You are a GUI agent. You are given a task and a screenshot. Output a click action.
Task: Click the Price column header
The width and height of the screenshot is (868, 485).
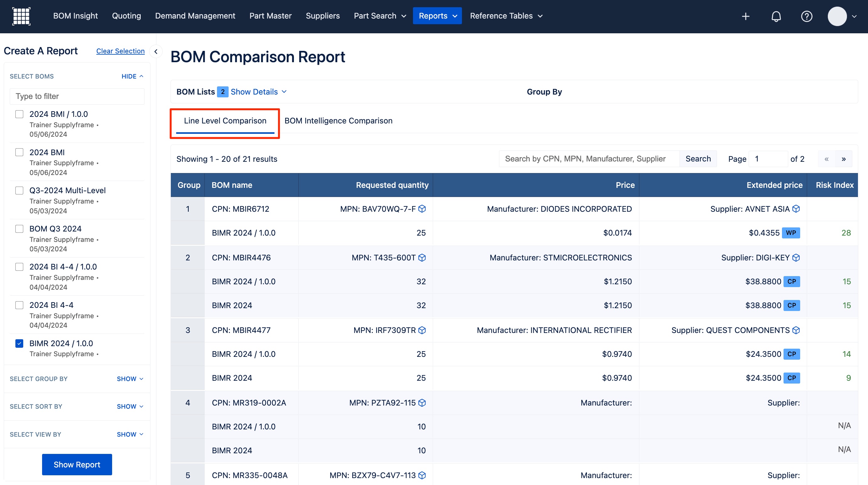click(536, 185)
